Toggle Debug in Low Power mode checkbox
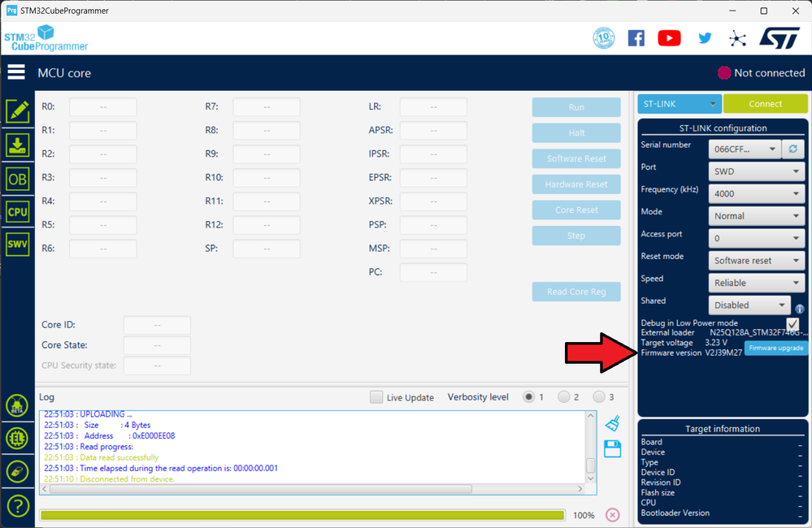This screenshot has width=812, height=528. [792, 323]
